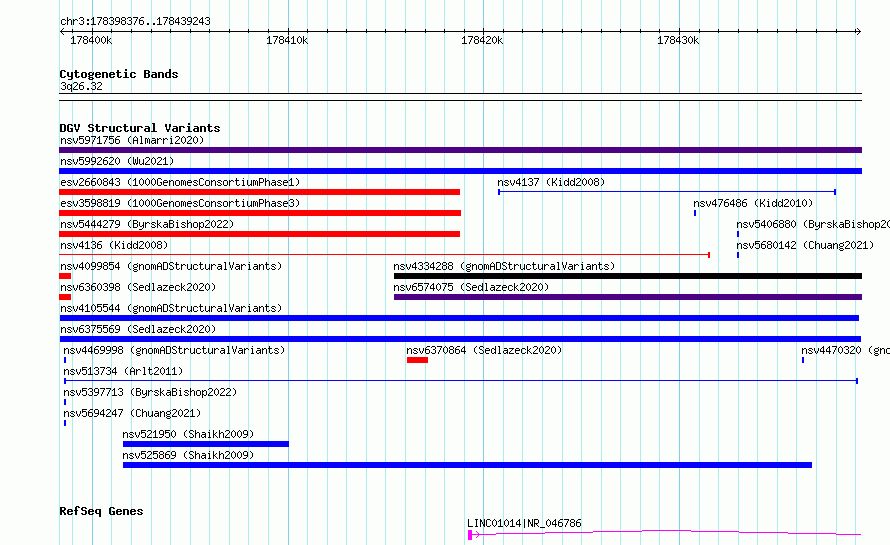Click the nsv5694247 (Chuang2021) label
The image size is (890, 545).
132,413
